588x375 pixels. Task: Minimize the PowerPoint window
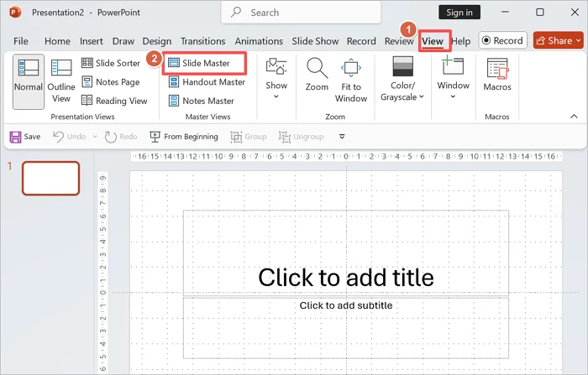pos(505,13)
